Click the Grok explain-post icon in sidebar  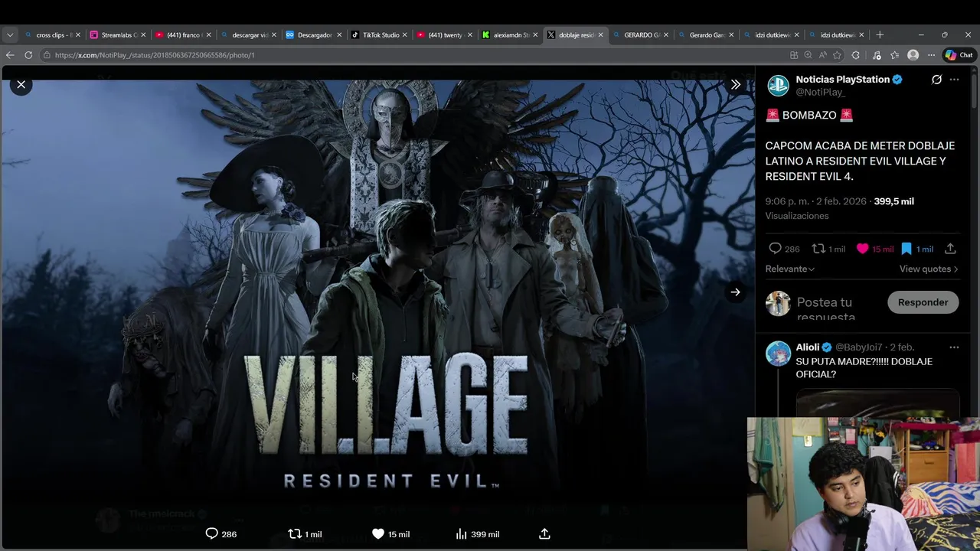point(936,80)
